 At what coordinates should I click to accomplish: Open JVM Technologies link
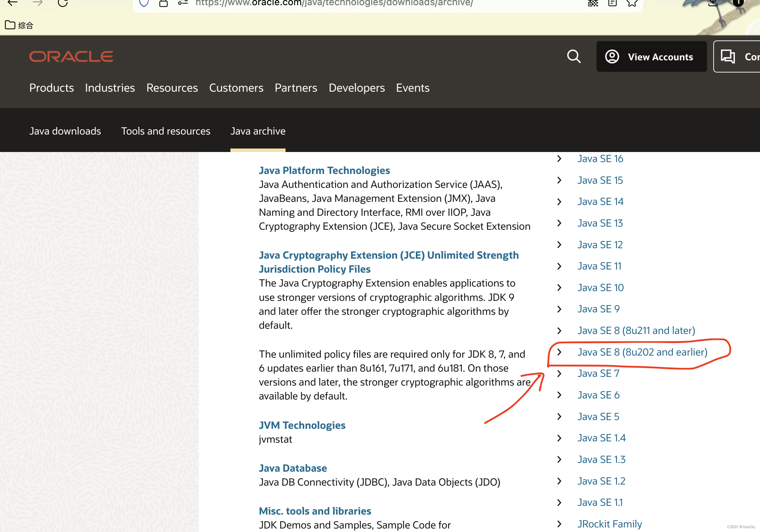coord(302,425)
